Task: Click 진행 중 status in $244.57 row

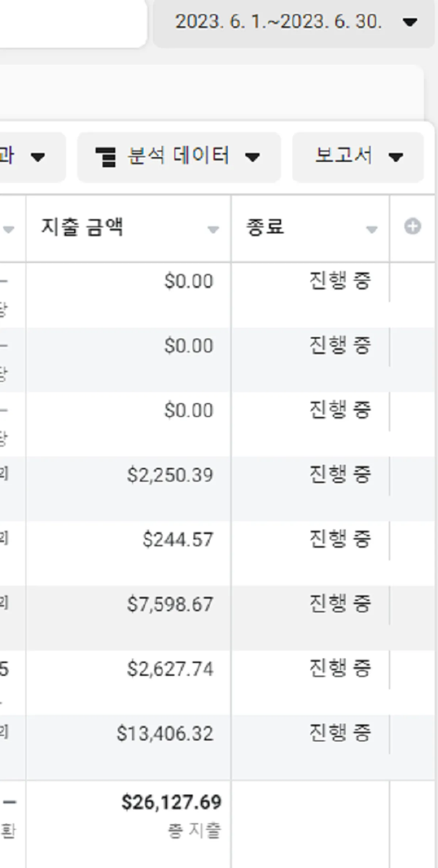Action: [340, 539]
